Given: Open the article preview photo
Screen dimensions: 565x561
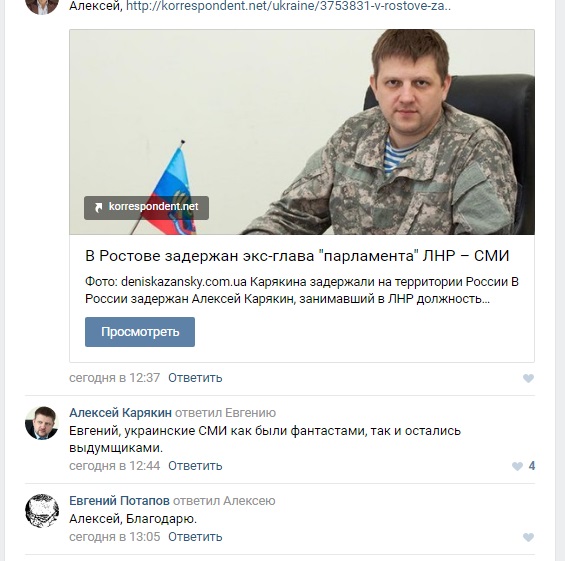Looking at the screenshot, I should click(x=302, y=132).
